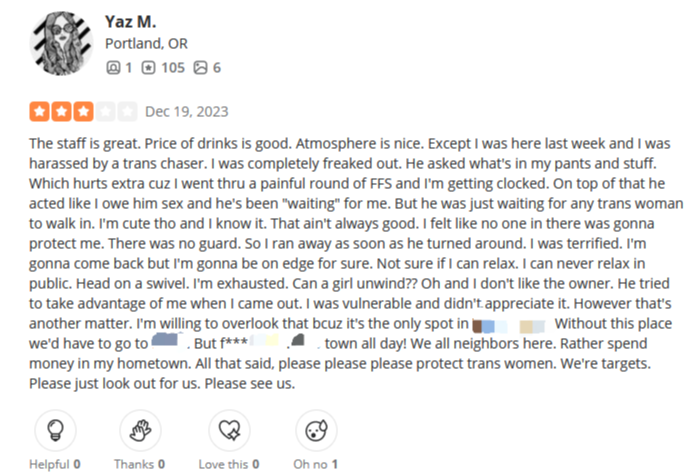
Task: Click the review date Dec 19, 2023
Action: pyautogui.click(x=187, y=112)
